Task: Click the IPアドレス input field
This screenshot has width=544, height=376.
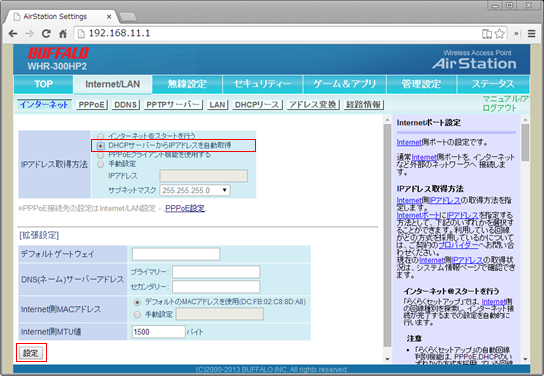Action: (x=204, y=176)
